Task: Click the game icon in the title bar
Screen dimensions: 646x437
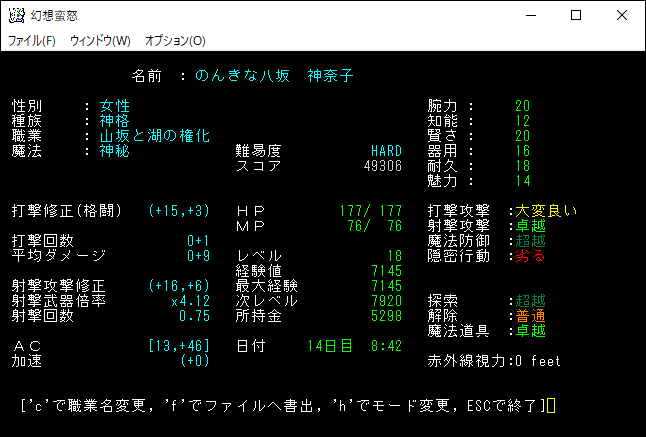Action: (16, 16)
